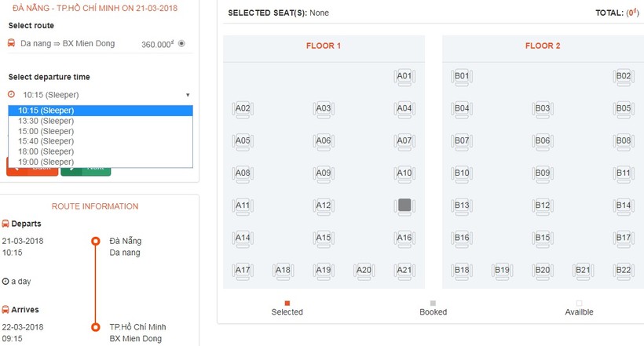This screenshot has height=346, width=644.
Task: Pick seat B22 on Floor 2
Action: (x=623, y=270)
